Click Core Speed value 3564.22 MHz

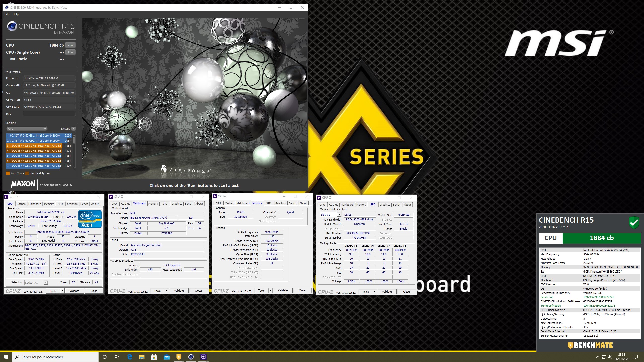36,259
